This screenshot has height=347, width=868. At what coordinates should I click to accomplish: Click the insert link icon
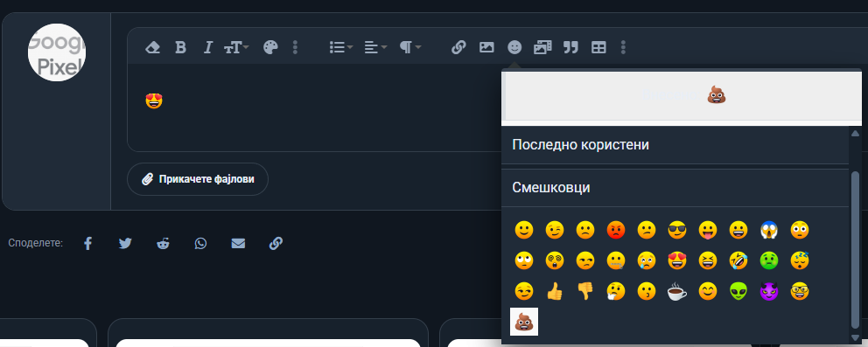pos(458,47)
